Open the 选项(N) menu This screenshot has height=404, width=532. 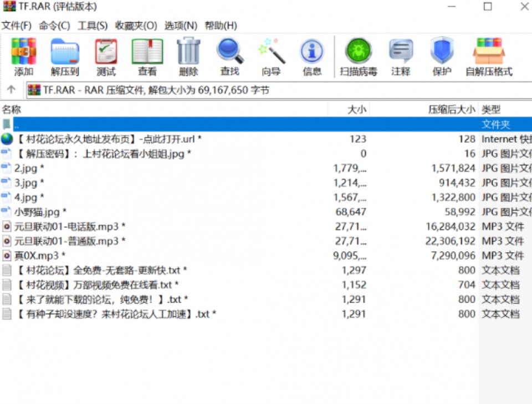tap(181, 25)
